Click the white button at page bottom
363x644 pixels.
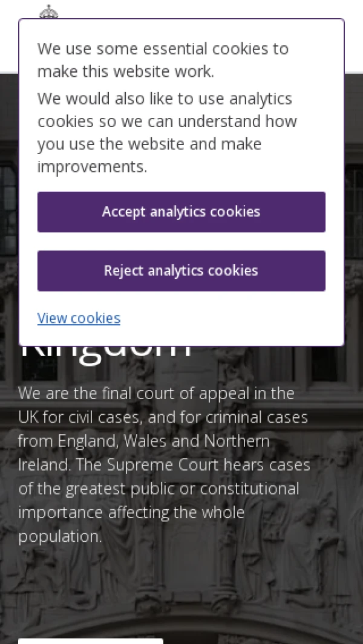pos(91,640)
